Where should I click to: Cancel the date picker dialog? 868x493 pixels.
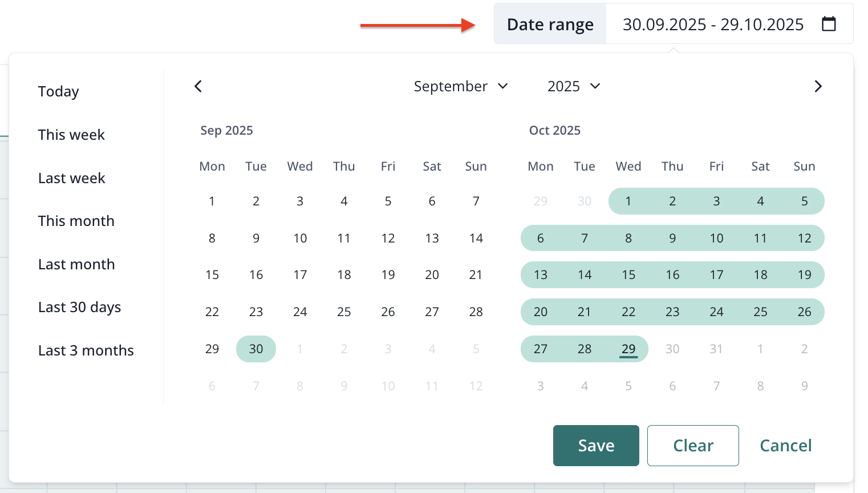pos(785,446)
